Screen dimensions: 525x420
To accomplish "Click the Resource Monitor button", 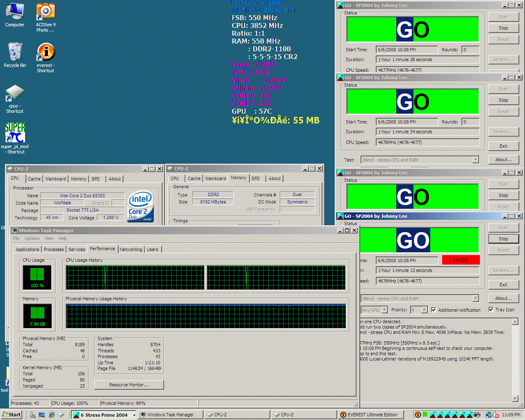I will (129, 385).
